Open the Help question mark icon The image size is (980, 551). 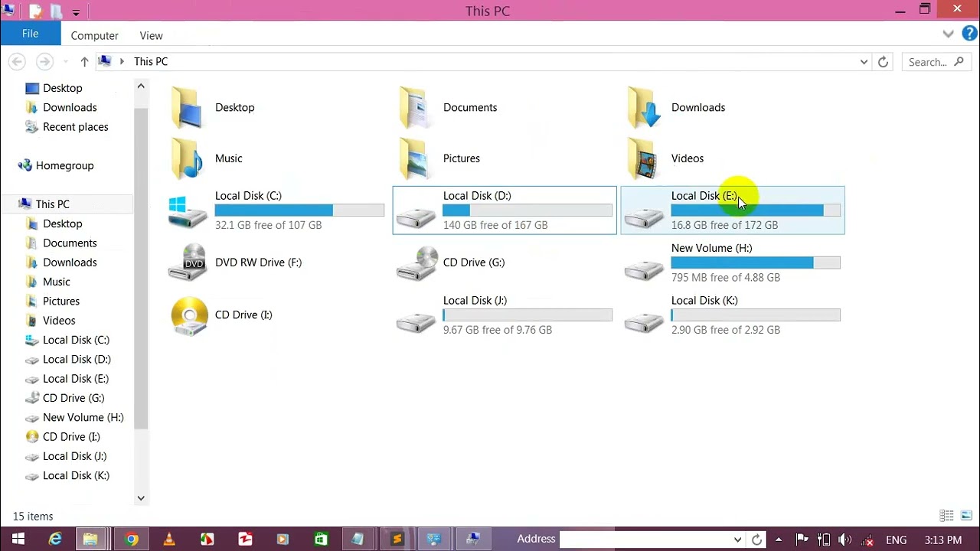coord(969,34)
